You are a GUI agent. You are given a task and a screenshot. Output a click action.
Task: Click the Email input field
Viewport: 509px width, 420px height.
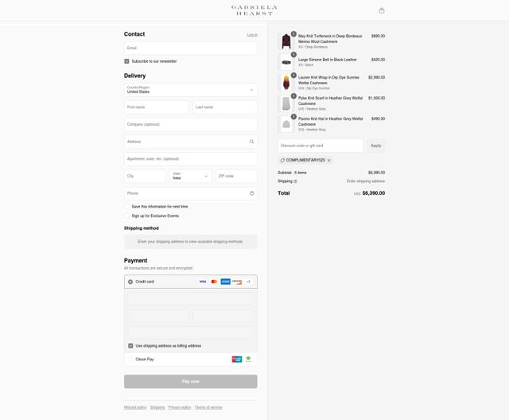tap(191, 48)
